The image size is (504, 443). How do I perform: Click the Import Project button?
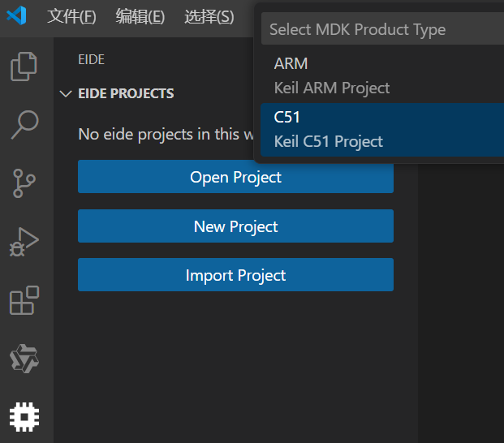tap(235, 275)
